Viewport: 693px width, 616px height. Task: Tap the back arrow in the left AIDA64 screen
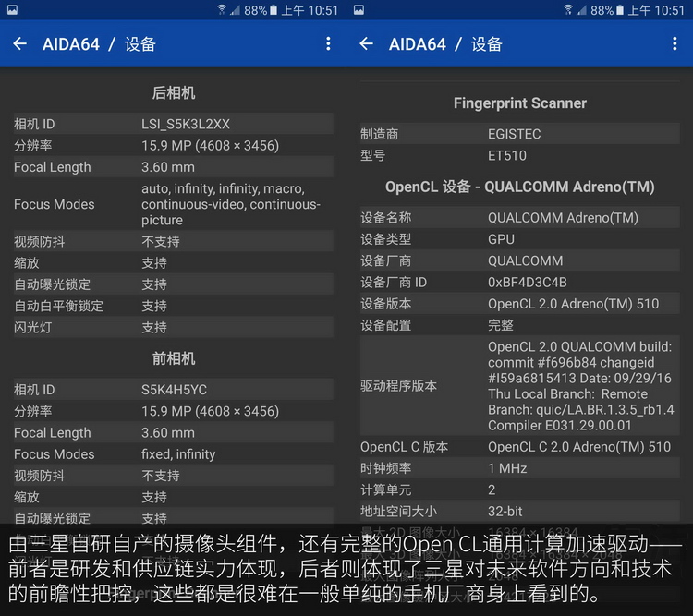(x=20, y=43)
